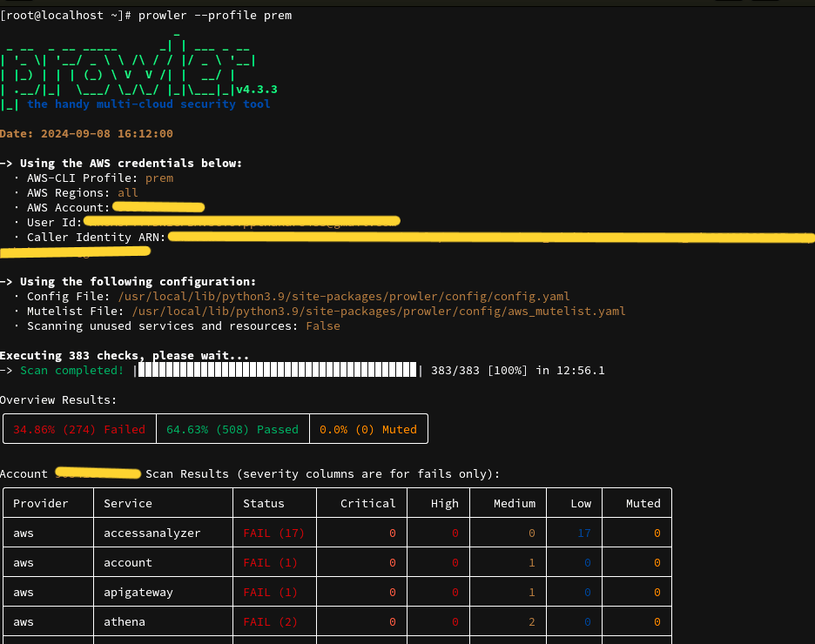This screenshot has width=815, height=644.
Task: Click the Service column header
Action: 128,502
